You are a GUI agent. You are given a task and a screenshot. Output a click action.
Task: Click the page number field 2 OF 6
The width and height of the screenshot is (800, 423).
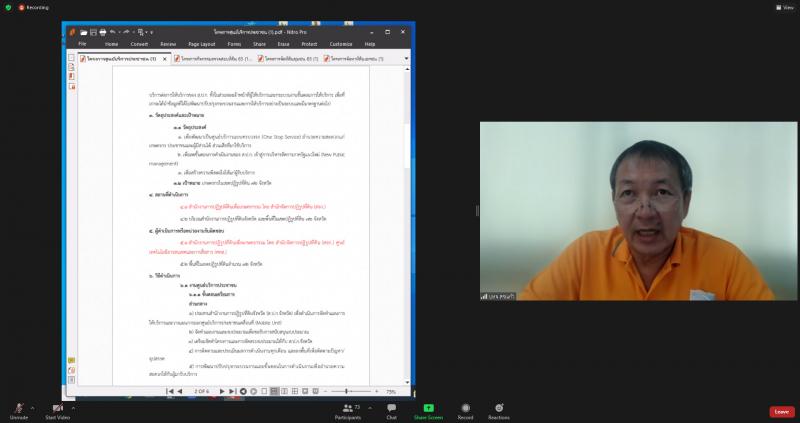pyautogui.click(x=202, y=391)
